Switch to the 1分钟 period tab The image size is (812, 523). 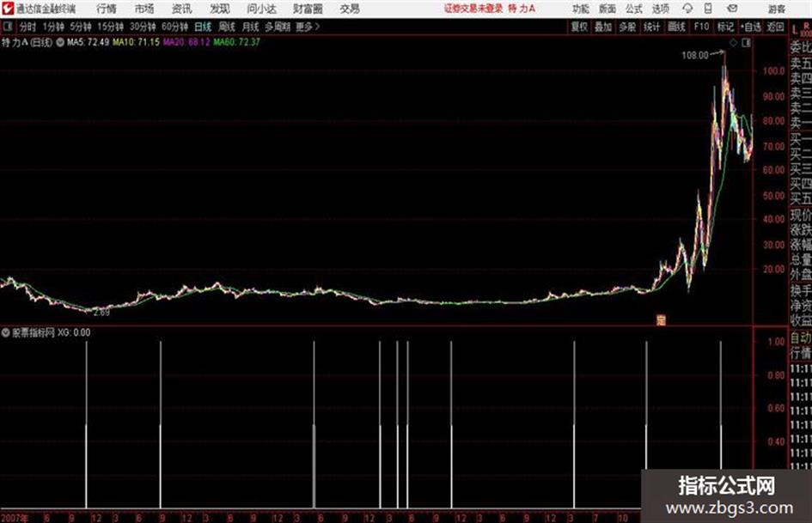click(x=53, y=27)
